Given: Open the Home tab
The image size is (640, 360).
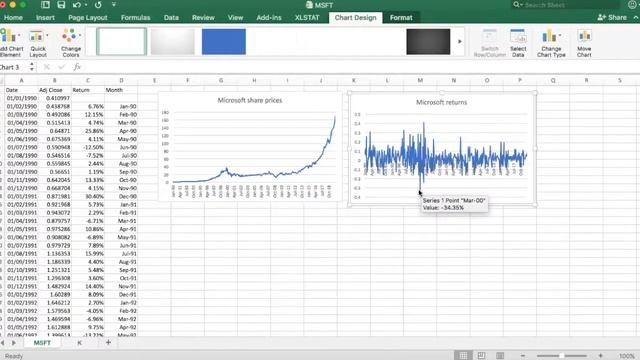Looking at the screenshot, I should (13, 18).
